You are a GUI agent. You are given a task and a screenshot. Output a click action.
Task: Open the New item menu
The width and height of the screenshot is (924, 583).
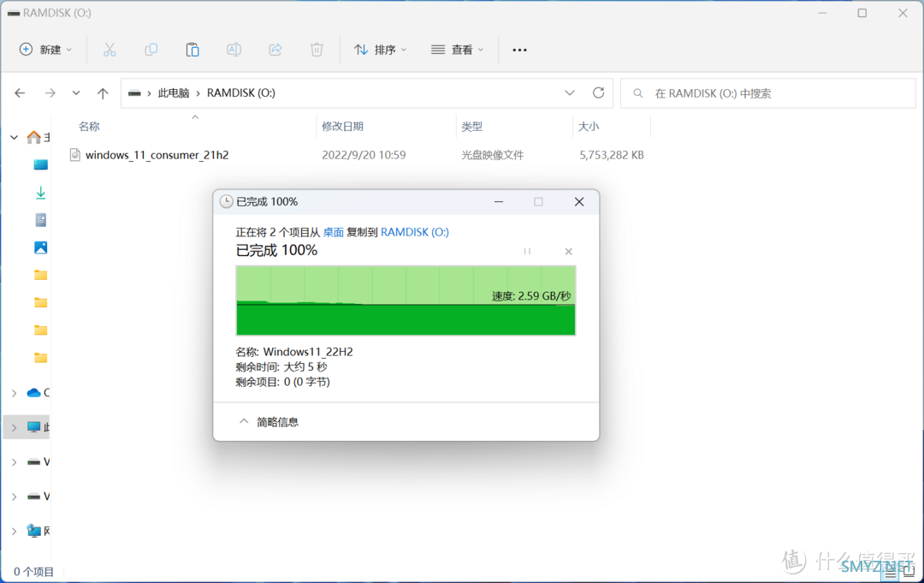[x=45, y=50]
